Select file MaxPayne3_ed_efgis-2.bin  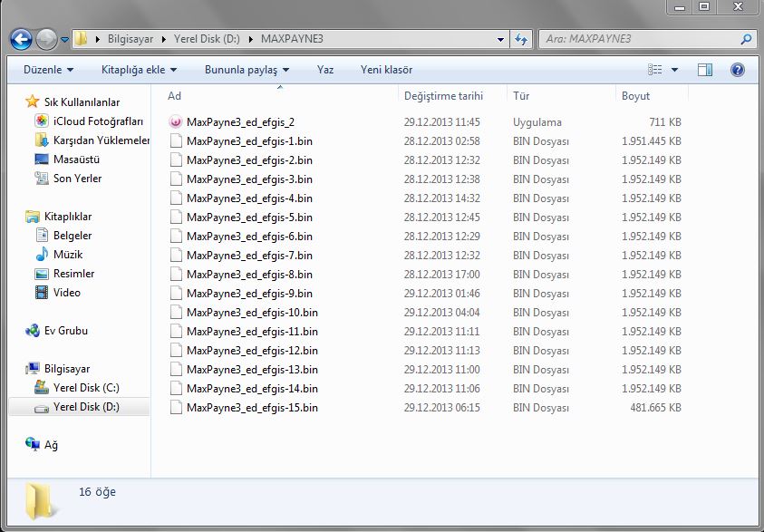pyautogui.click(x=249, y=160)
